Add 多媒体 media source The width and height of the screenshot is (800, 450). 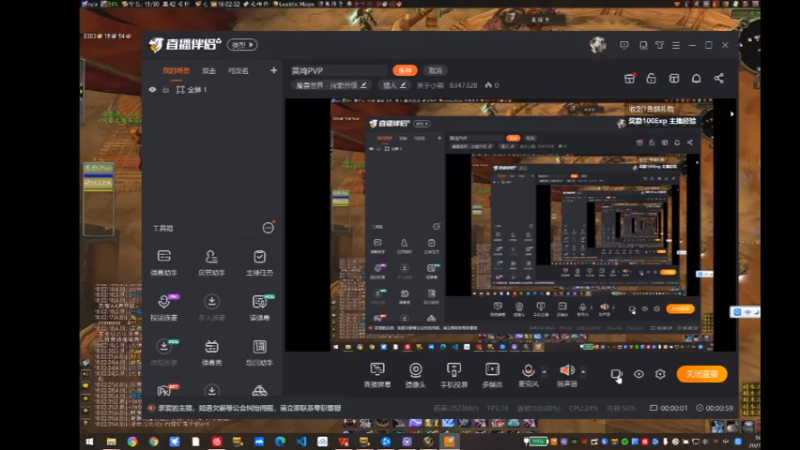tap(492, 375)
